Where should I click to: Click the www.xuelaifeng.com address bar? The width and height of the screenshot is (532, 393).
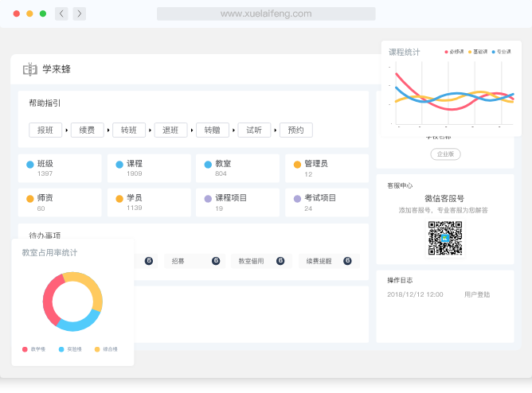point(266,14)
